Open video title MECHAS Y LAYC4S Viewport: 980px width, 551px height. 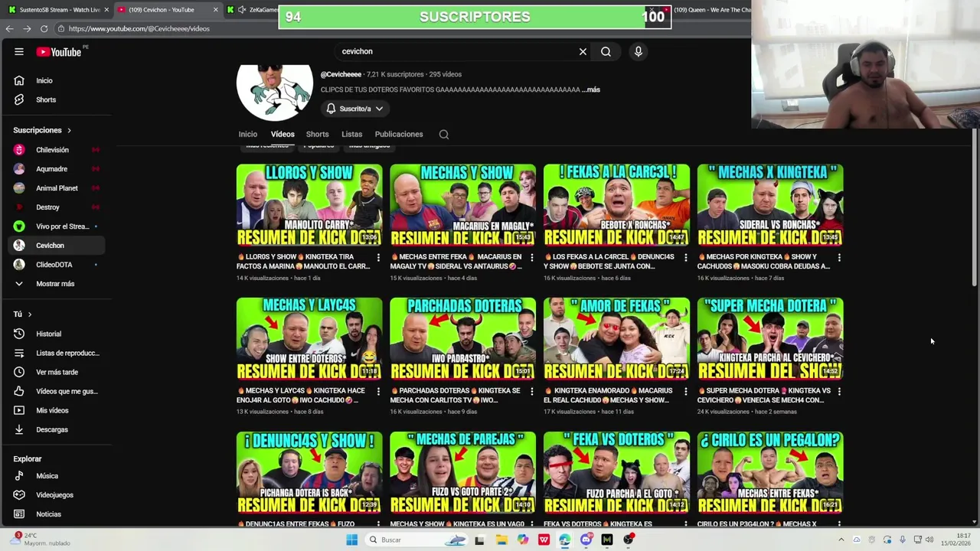click(x=304, y=395)
